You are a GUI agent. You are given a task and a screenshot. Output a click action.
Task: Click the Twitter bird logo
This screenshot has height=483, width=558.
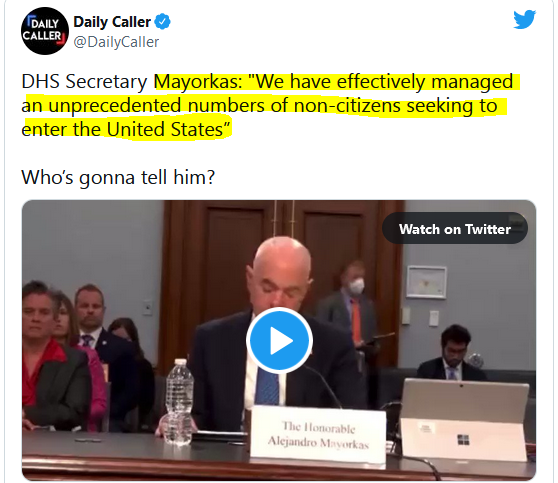click(x=524, y=20)
